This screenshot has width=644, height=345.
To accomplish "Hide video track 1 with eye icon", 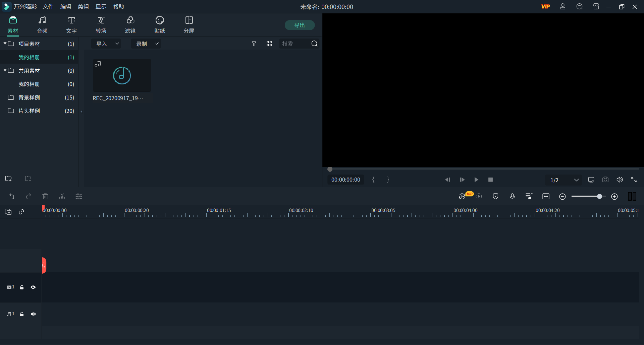I will click(x=33, y=287).
